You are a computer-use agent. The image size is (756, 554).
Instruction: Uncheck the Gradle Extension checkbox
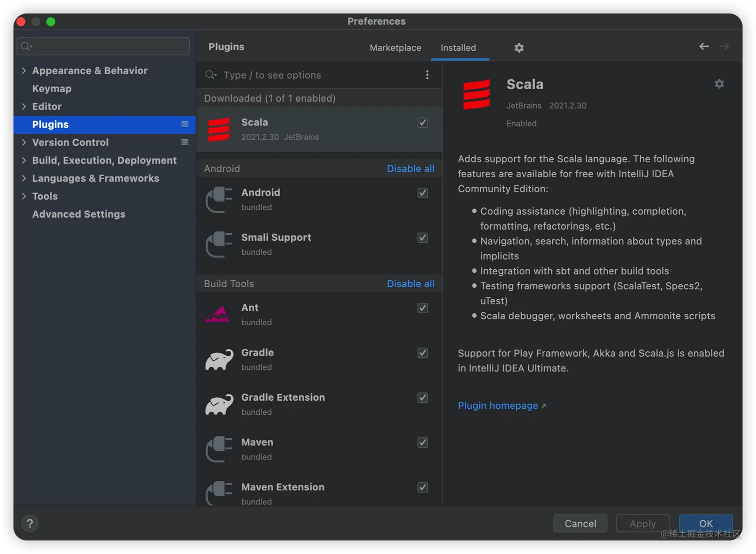[x=422, y=398]
